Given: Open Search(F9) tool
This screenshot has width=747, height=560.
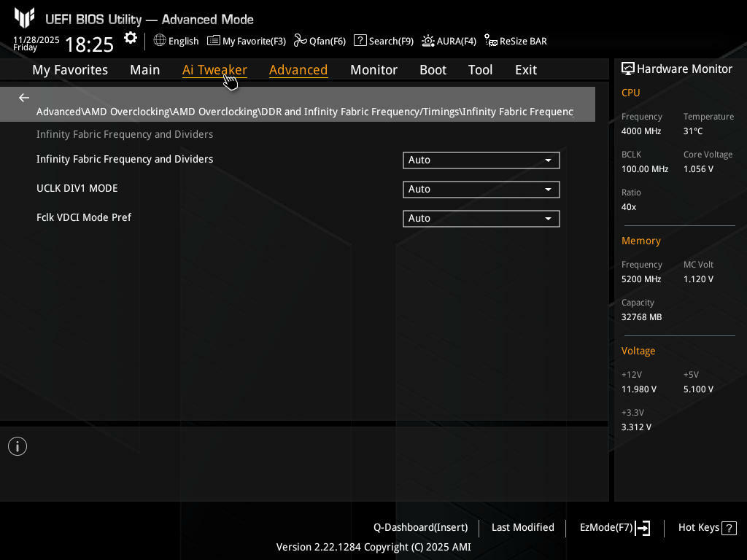Looking at the screenshot, I should [x=384, y=41].
